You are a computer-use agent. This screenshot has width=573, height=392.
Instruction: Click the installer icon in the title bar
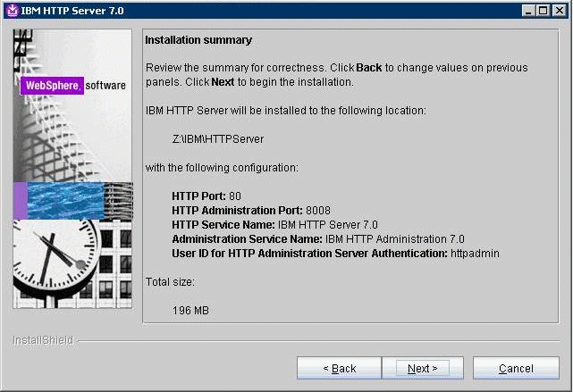13,10
